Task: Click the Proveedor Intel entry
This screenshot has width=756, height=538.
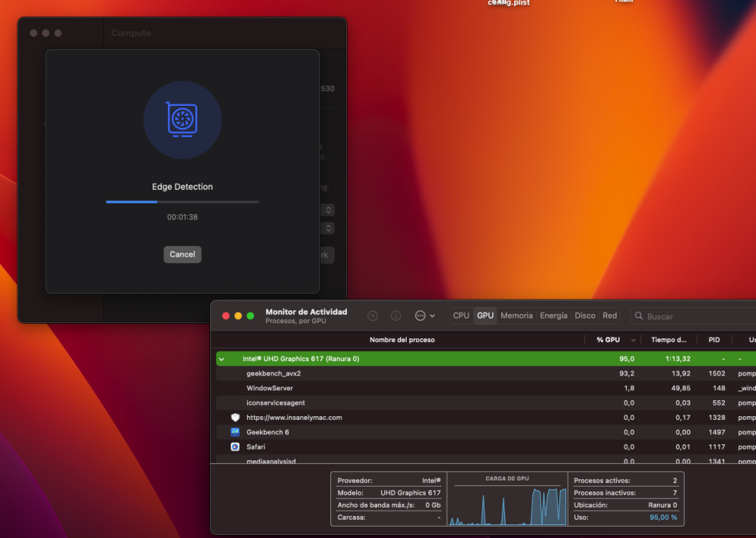Action: pos(389,480)
